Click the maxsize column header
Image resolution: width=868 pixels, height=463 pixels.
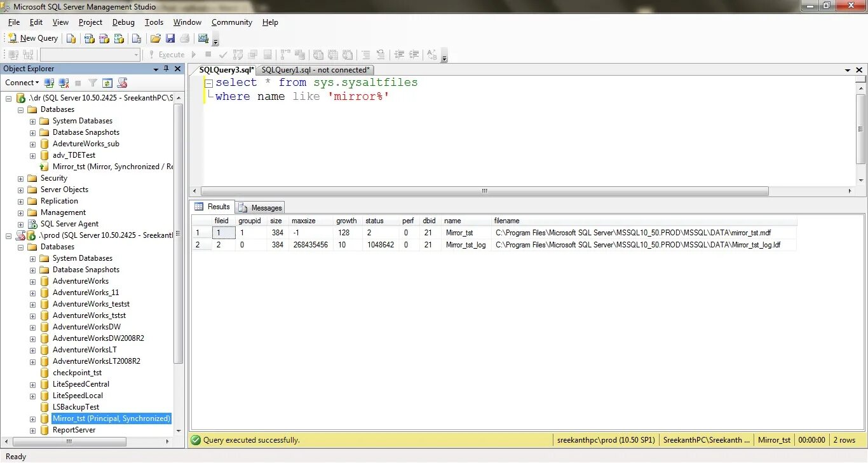click(x=311, y=221)
